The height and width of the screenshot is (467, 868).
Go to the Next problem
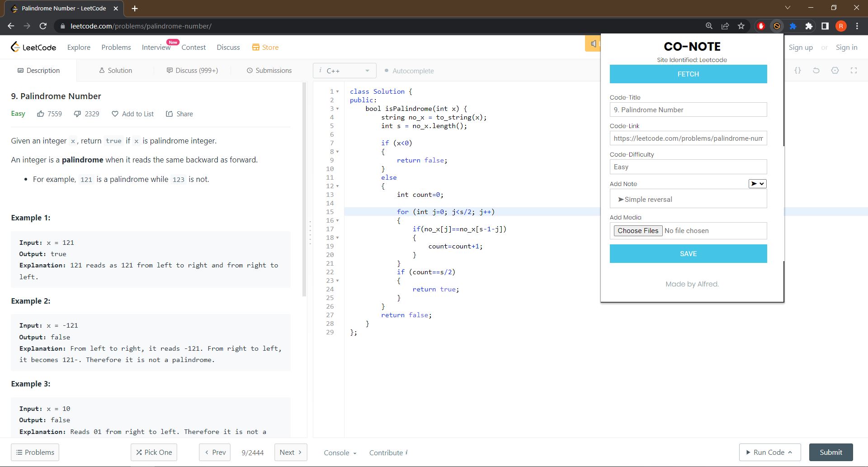click(291, 453)
